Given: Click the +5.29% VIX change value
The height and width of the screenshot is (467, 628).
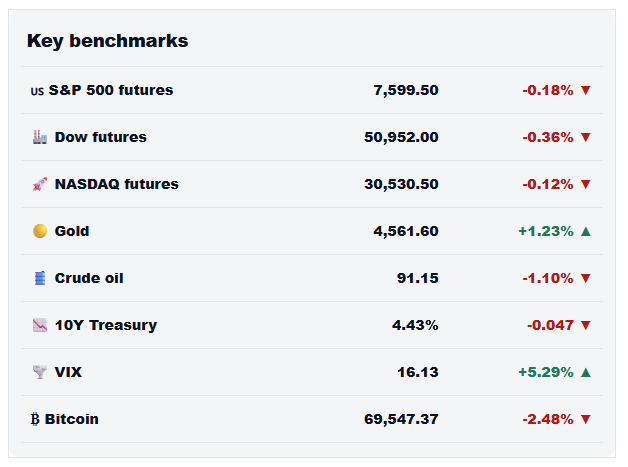Looking at the screenshot, I should pos(545,372).
